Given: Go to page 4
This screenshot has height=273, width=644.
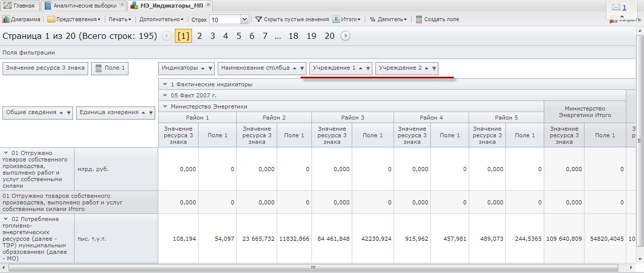Looking at the screenshot, I should click(226, 36).
